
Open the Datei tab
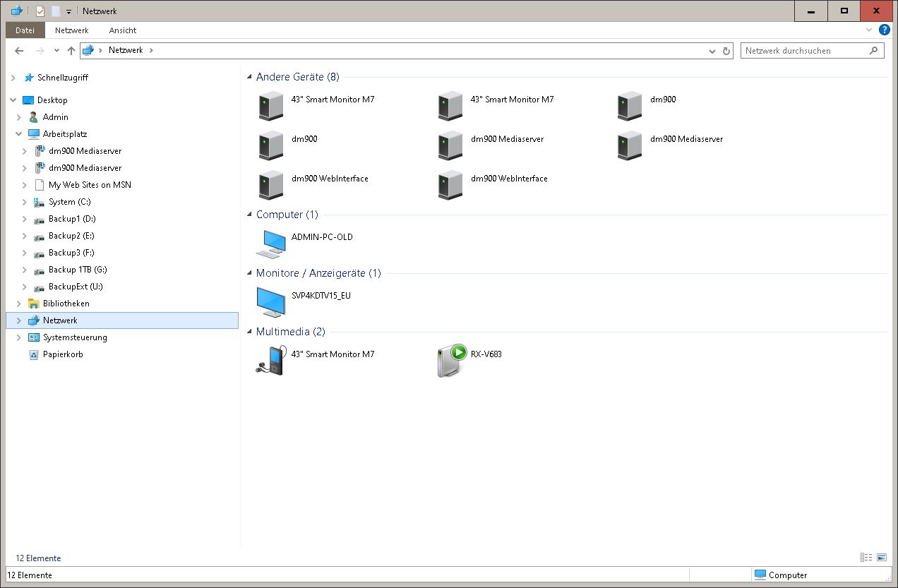tap(25, 30)
